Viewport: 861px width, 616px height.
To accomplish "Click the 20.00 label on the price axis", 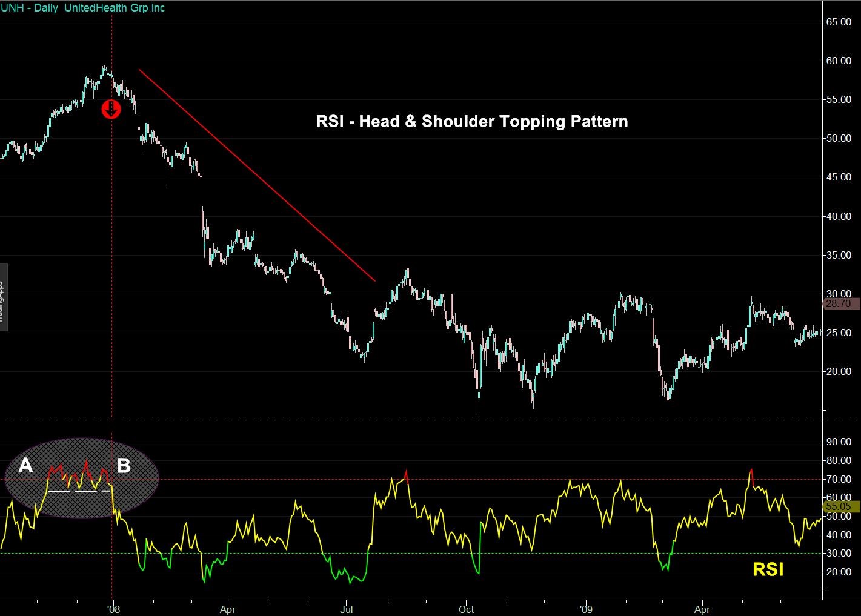I will (839, 371).
